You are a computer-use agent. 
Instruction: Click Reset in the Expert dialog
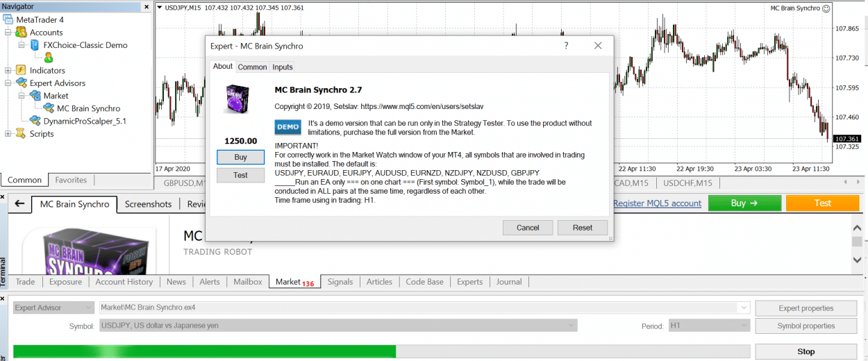click(583, 228)
